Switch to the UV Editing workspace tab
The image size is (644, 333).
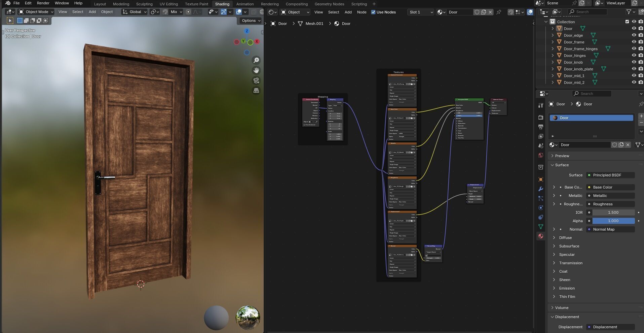[x=168, y=4]
